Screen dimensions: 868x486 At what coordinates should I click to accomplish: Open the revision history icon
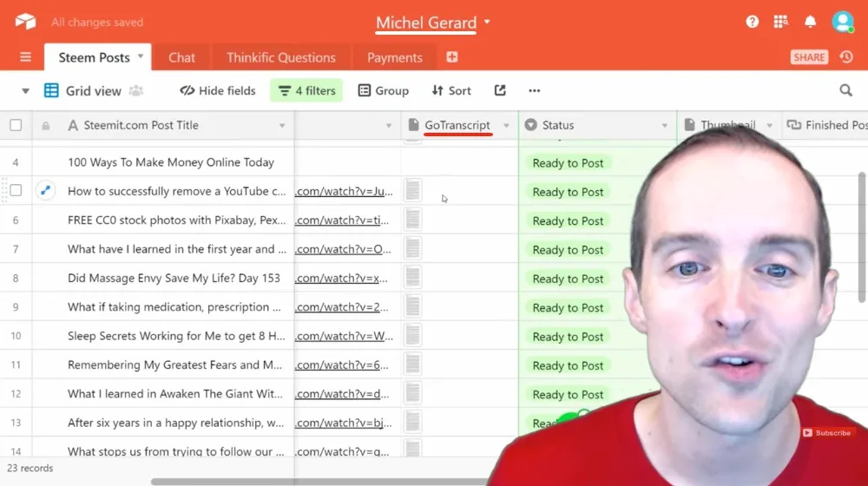[x=846, y=57]
